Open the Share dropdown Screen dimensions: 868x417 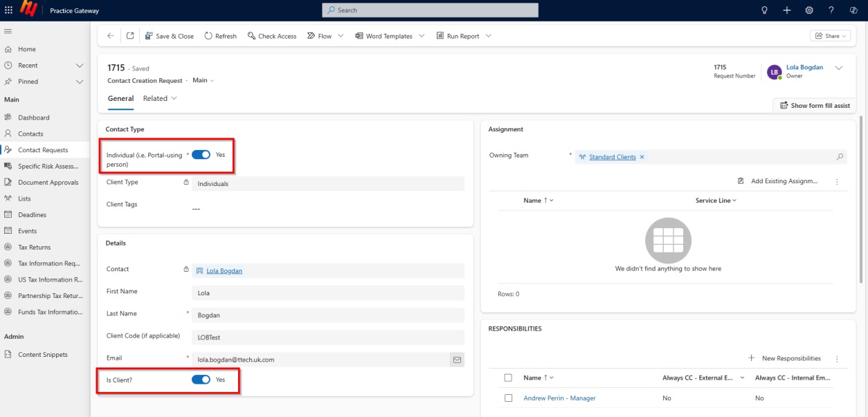click(830, 36)
